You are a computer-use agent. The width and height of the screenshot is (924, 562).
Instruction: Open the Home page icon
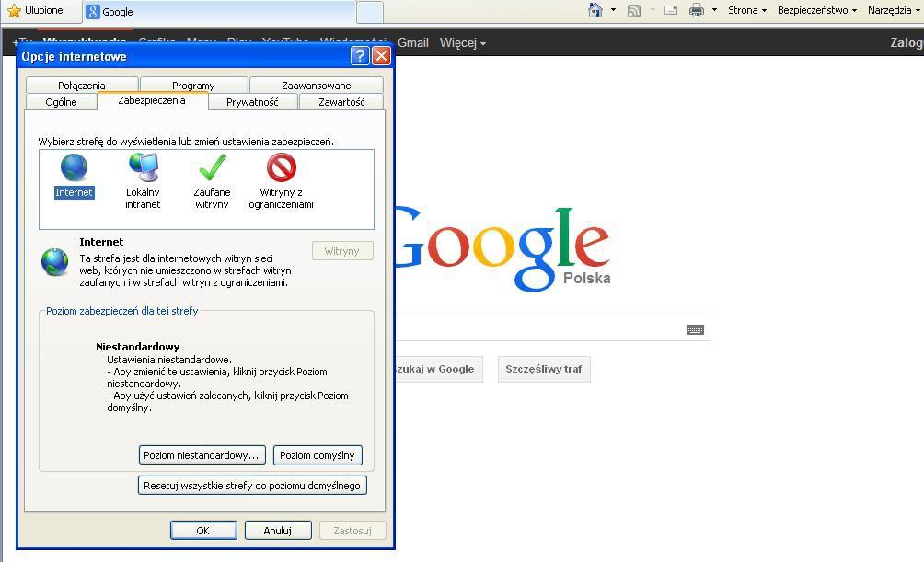pyautogui.click(x=595, y=10)
